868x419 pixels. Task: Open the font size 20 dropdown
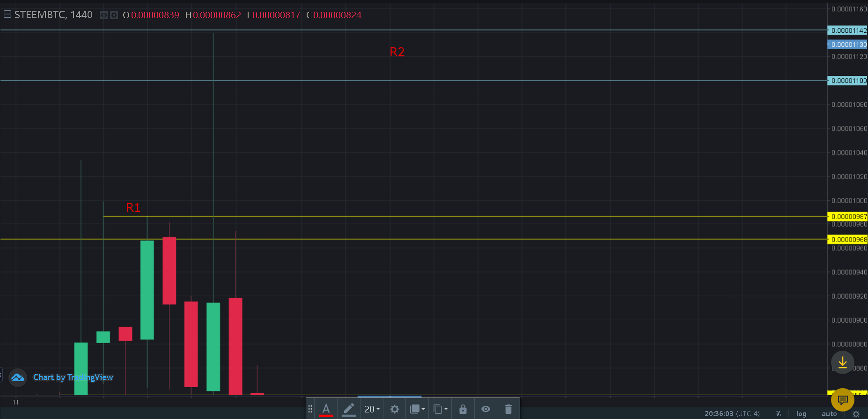[x=372, y=409]
